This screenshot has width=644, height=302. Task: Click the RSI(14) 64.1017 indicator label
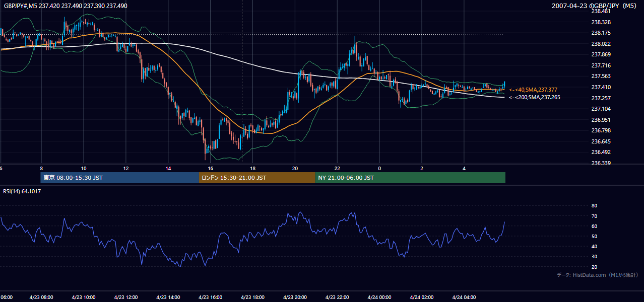(x=23, y=191)
